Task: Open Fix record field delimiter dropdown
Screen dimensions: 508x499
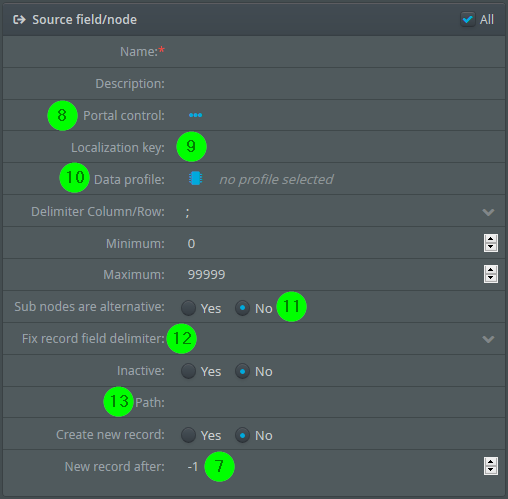Action: pyautogui.click(x=488, y=339)
